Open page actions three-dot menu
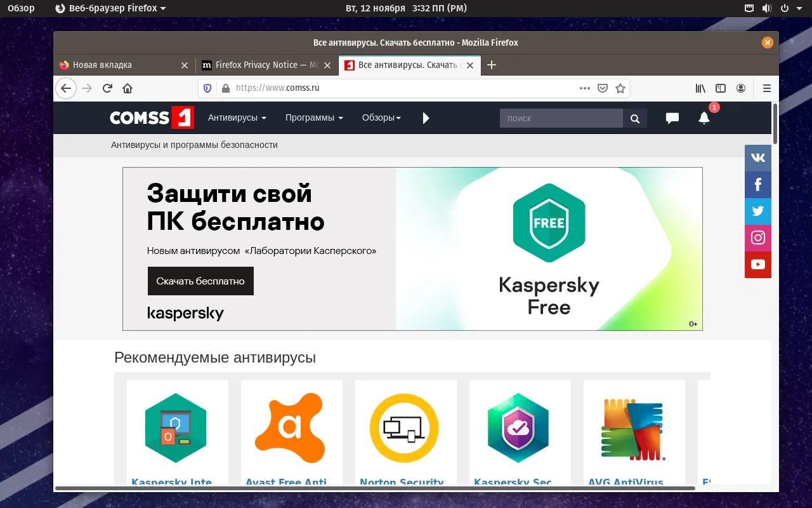 [585, 88]
